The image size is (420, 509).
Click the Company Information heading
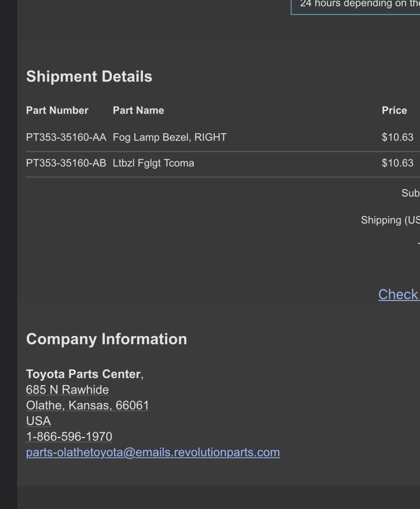107,339
